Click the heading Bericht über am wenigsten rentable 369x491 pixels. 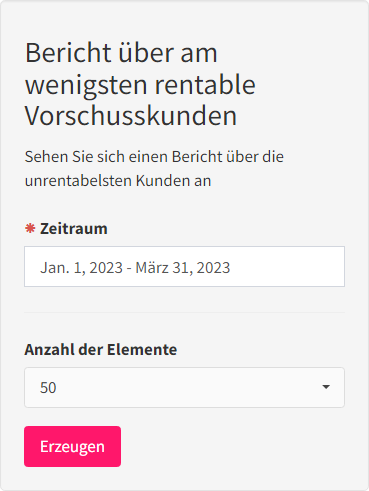tap(140, 69)
